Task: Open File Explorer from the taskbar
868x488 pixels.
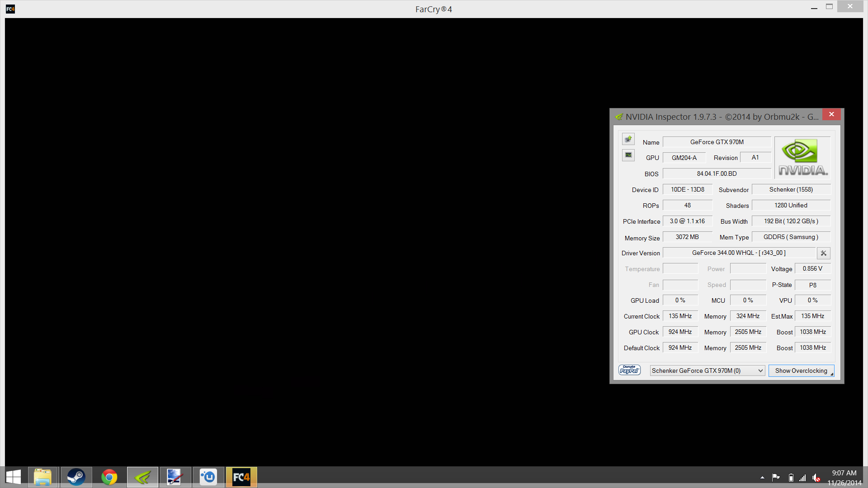Action: [x=42, y=477]
